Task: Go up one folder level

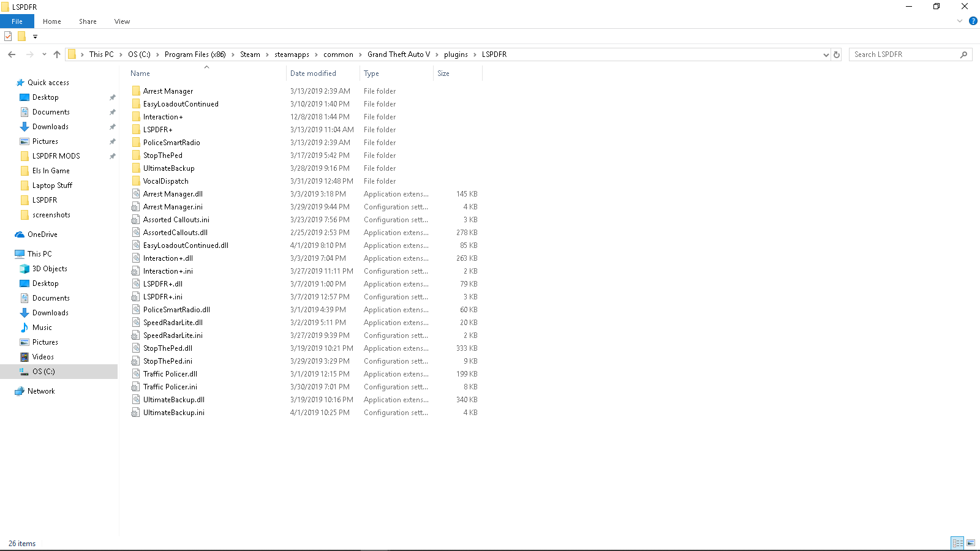Action: pos(57,54)
